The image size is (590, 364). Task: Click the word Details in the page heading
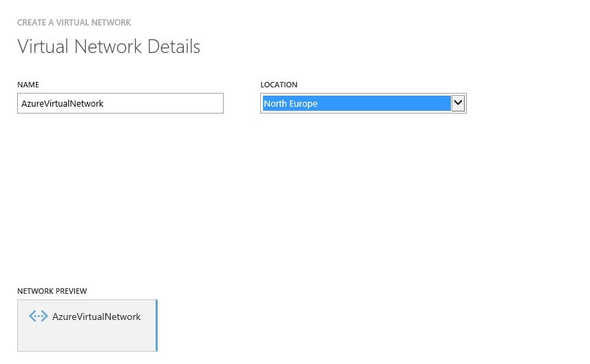tap(174, 47)
